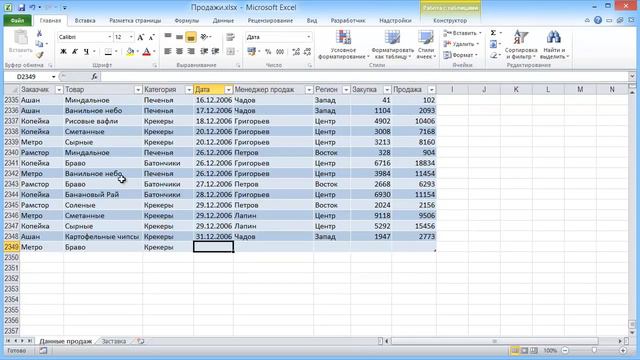This screenshot has height=360, width=640.
Task: Click the Cut scissors icon
Action: pyautogui.click(x=39, y=34)
